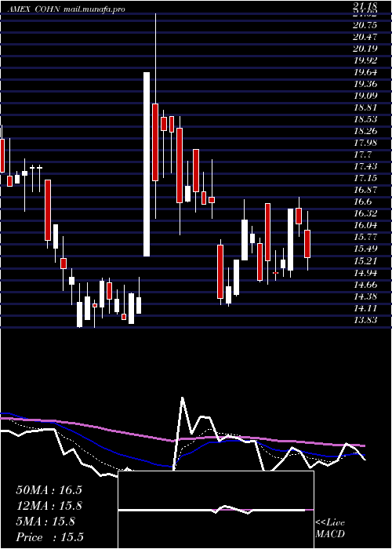Click the 17.7 price axis label
Screen dimensions: 392x549
point(362,155)
